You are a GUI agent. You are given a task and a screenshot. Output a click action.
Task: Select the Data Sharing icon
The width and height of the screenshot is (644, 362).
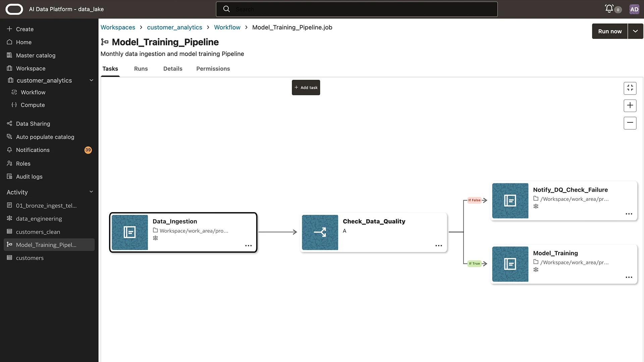[x=9, y=123]
